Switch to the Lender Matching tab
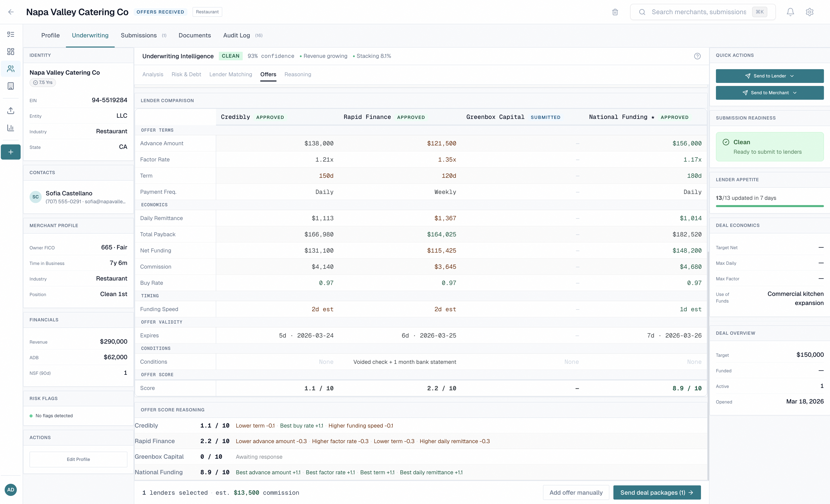The image size is (830, 504). coord(230,74)
